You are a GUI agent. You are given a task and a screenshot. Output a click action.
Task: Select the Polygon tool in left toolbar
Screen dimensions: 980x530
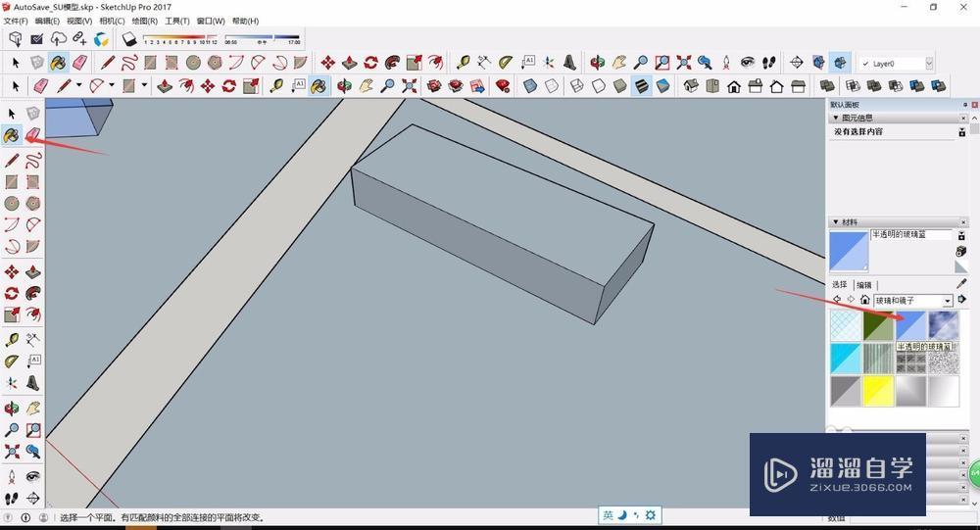(33, 203)
